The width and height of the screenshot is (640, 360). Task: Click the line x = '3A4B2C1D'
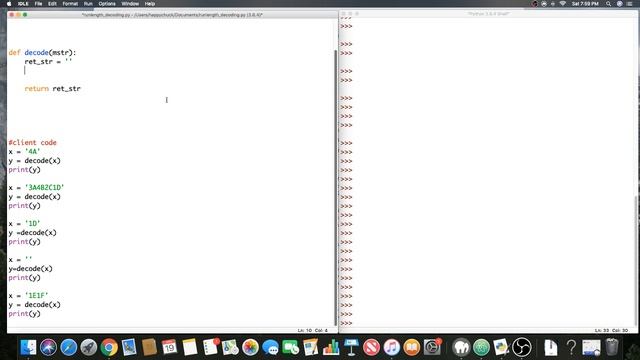coord(36,187)
